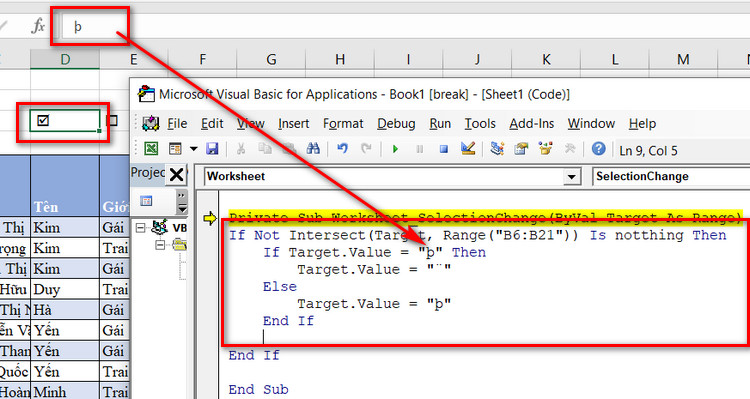Click the VBA window title bar text
This screenshot has width=750, height=399.
coord(364,94)
